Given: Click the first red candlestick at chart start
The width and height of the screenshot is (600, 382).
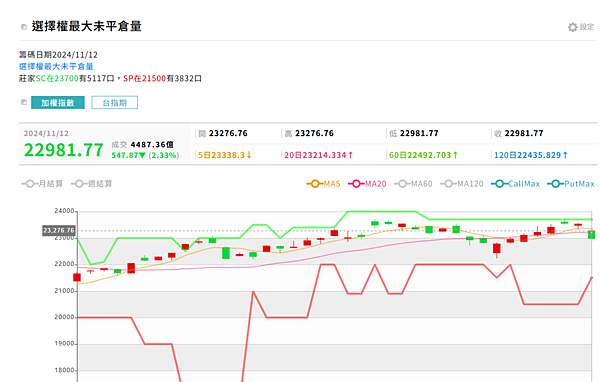Looking at the screenshot, I should [77, 277].
